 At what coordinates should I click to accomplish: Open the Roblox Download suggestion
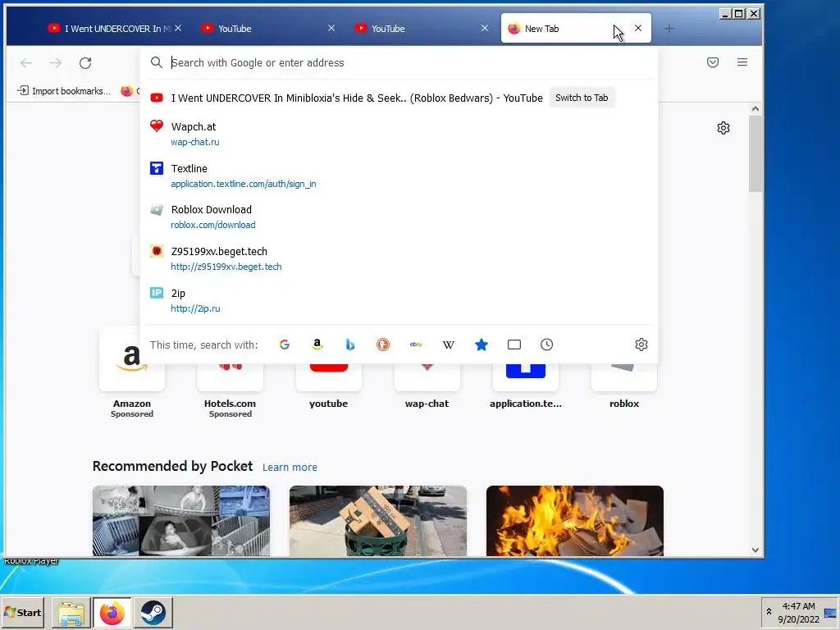[399, 217]
